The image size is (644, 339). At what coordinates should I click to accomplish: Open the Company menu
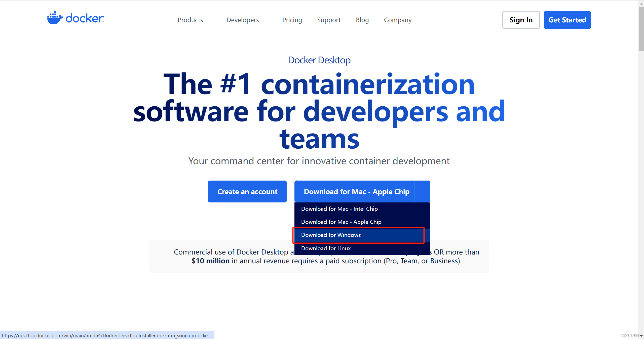point(398,20)
